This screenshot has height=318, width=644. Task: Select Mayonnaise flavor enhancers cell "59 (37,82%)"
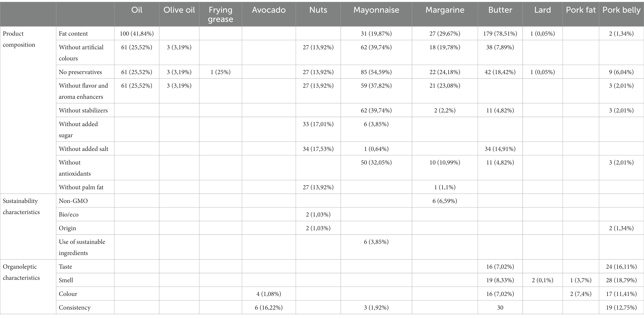pos(376,86)
